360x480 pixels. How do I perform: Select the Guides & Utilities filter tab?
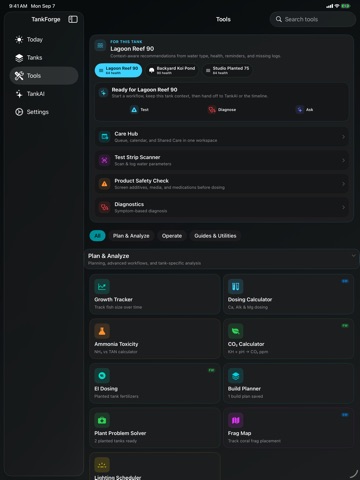click(215, 236)
